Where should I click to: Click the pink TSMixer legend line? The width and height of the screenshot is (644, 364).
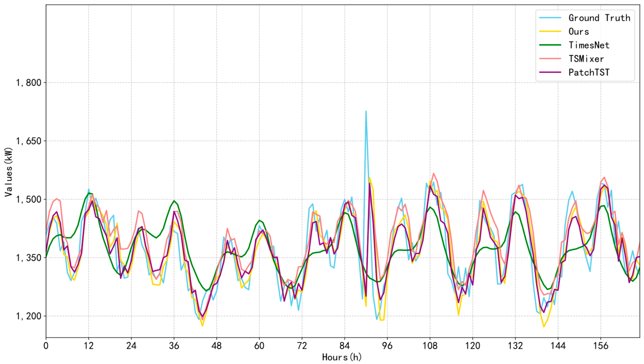[550, 59]
